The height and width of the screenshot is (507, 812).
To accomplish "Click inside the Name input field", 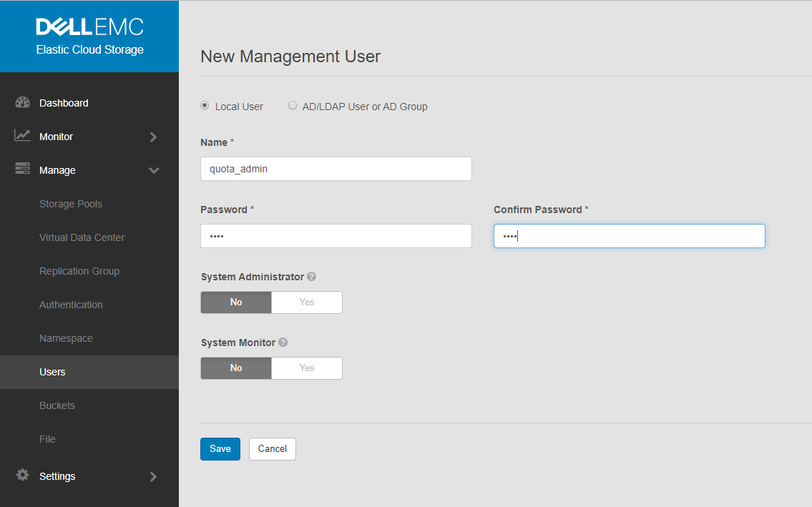I will point(336,168).
